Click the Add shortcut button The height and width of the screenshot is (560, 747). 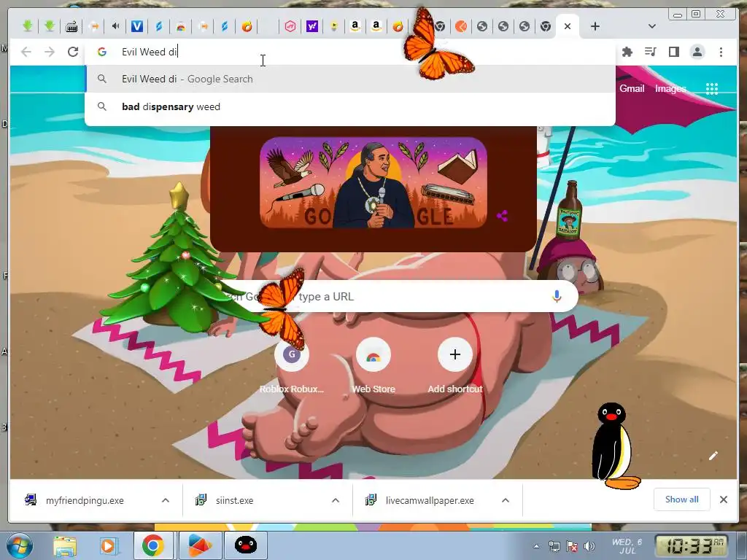click(x=455, y=366)
